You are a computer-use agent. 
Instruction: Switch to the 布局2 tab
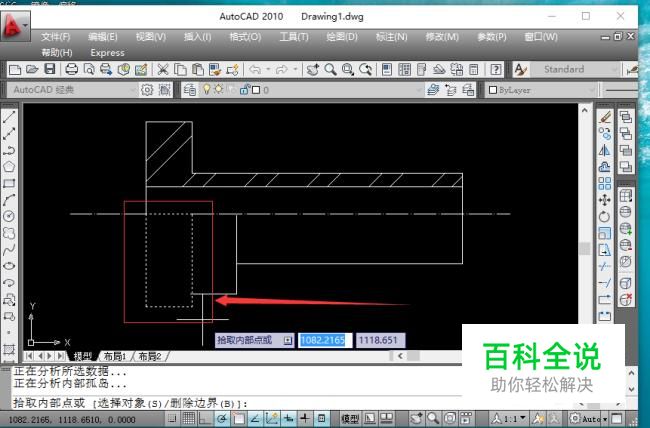tap(149, 356)
